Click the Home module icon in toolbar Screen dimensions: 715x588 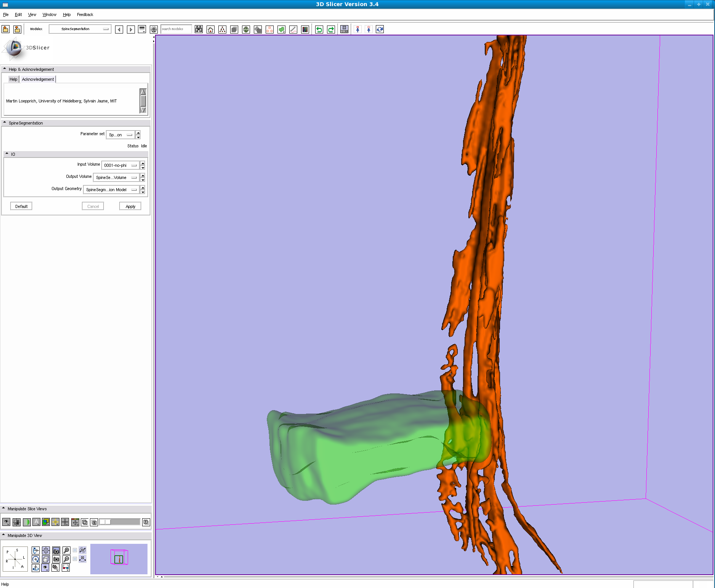tap(210, 29)
